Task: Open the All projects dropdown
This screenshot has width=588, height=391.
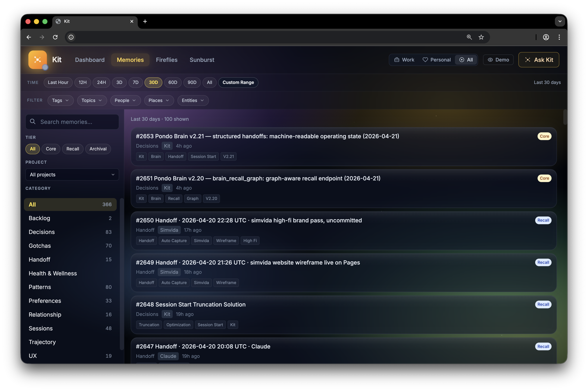Action: (x=72, y=175)
